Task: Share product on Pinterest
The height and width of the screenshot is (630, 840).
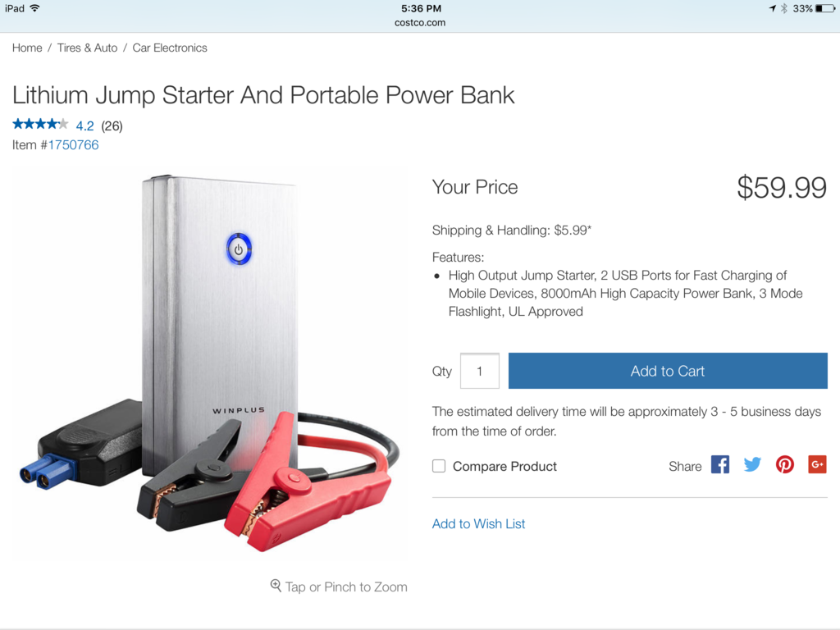Action: click(785, 465)
